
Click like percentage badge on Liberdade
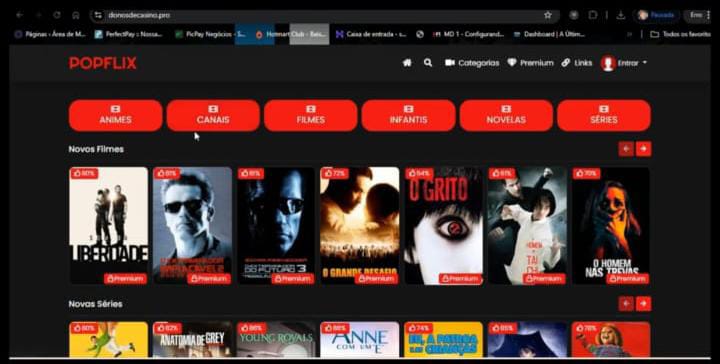[x=84, y=174]
